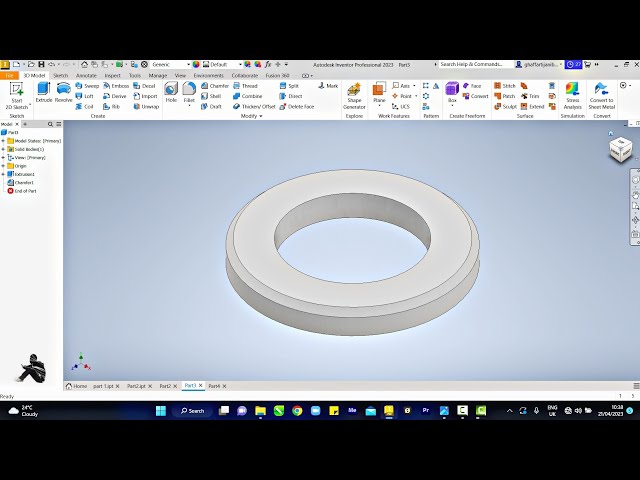Select the Revolve tool

(x=63, y=92)
